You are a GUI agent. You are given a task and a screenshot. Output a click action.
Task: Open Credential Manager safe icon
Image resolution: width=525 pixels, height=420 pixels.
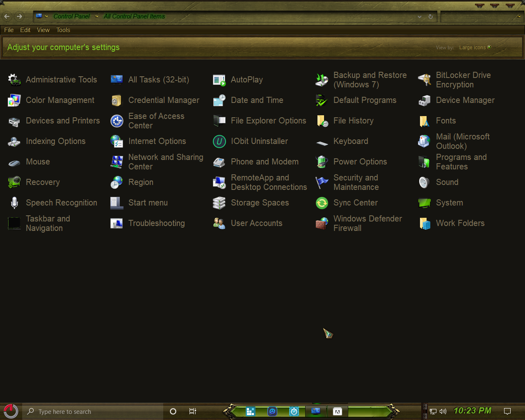117,100
